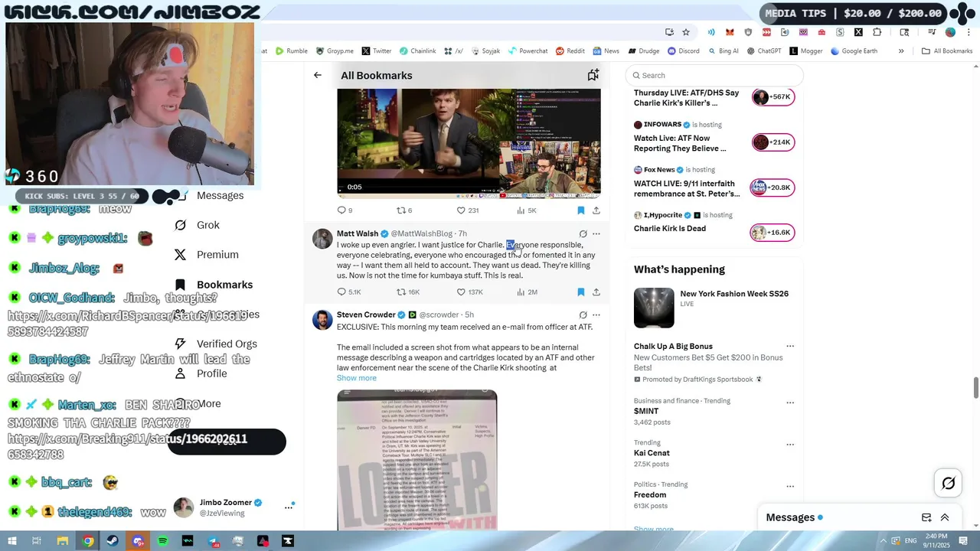Open the Kai Cenat trending topic
This screenshot has height=551, width=980.
pyautogui.click(x=652, y=453)
